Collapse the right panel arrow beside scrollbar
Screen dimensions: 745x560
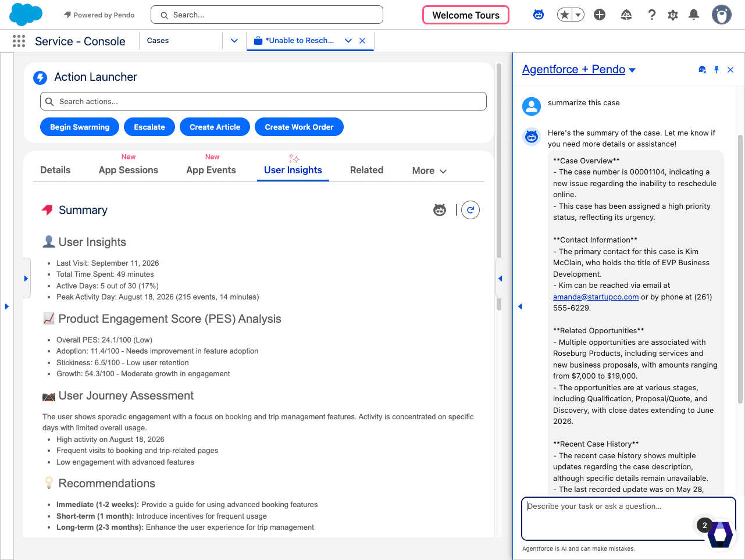(x=500, y=279)
